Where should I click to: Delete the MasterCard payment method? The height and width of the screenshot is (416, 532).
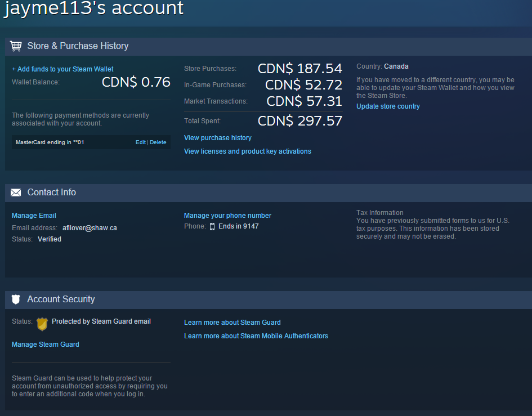tap(158, 142)
